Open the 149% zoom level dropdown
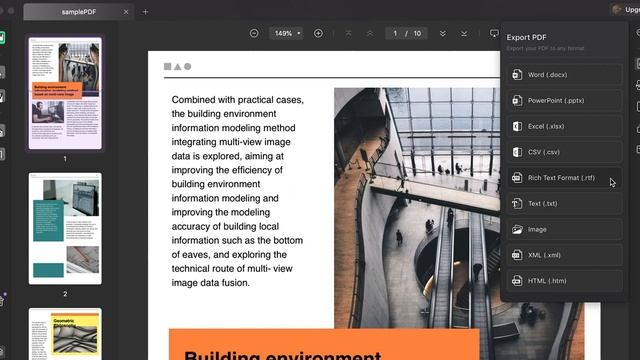The image size is (640, 360). [287, 33]
